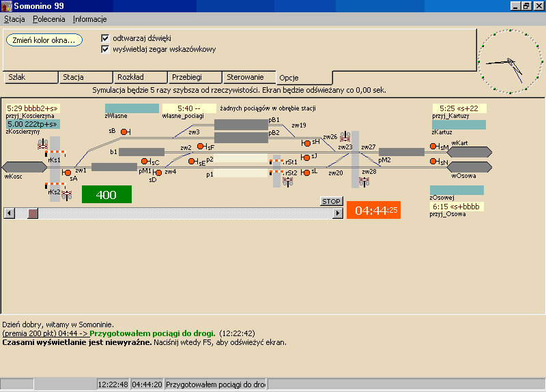Click crossing warning sign near zw26

345,136
